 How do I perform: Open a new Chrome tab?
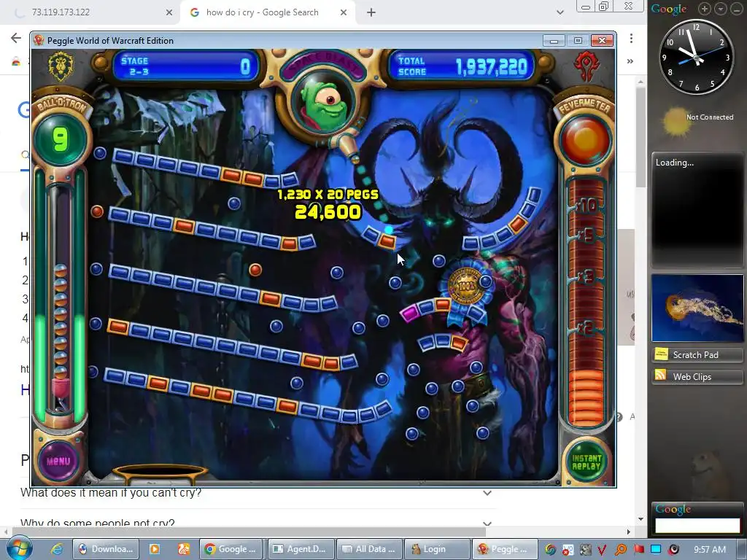point(371,12)
